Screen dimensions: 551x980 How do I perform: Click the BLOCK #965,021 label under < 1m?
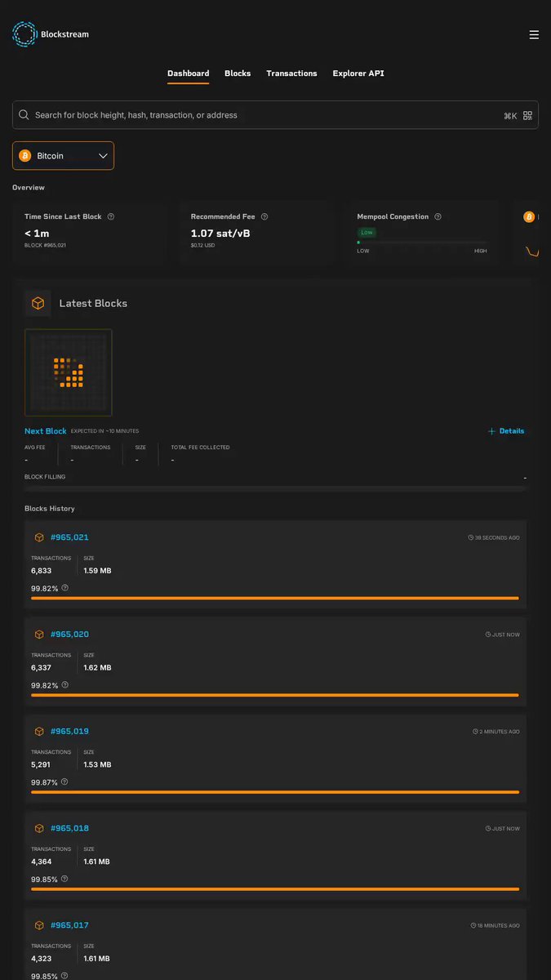tap(45, 245)
